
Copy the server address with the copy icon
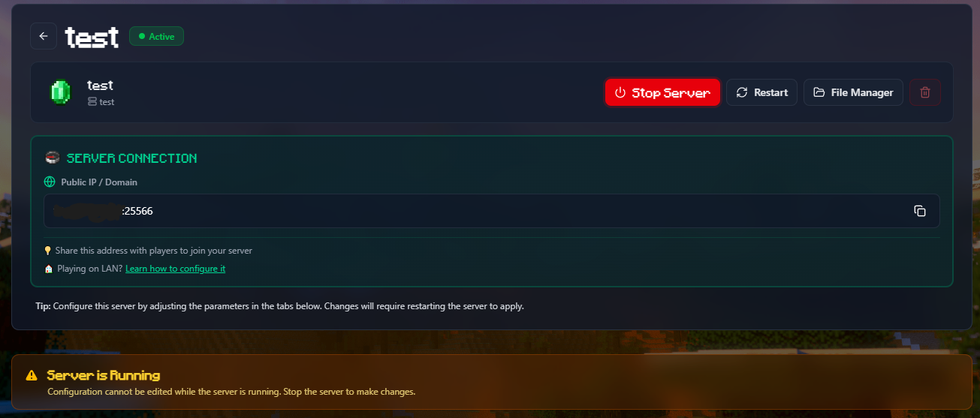point(919,211)
